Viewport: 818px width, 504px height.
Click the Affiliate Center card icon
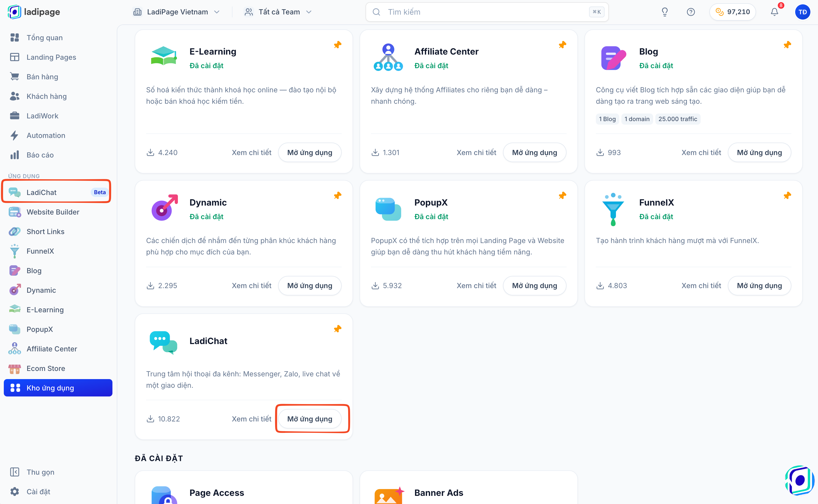388,57
